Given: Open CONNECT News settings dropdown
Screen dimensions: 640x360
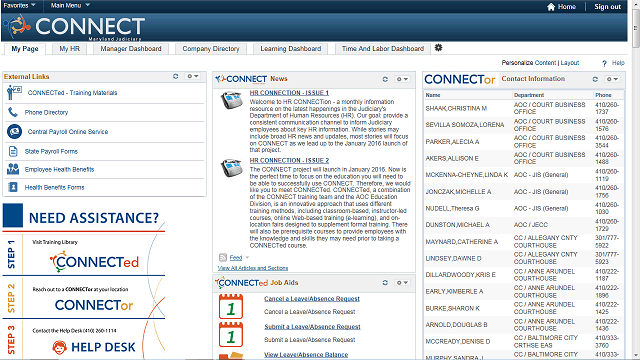Looking at the screenshot, I should pos(402,79).
